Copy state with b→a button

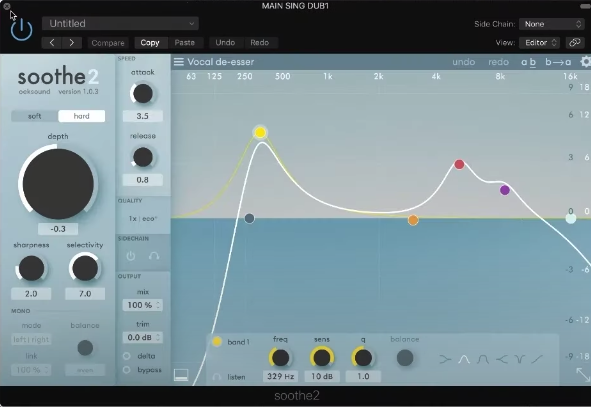[x=558, y=62]
